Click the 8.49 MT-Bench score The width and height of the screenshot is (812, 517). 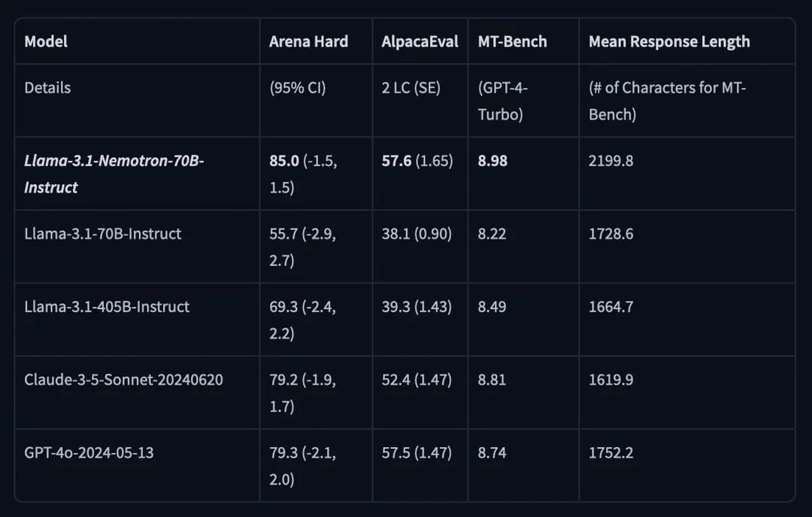point(492,307)
